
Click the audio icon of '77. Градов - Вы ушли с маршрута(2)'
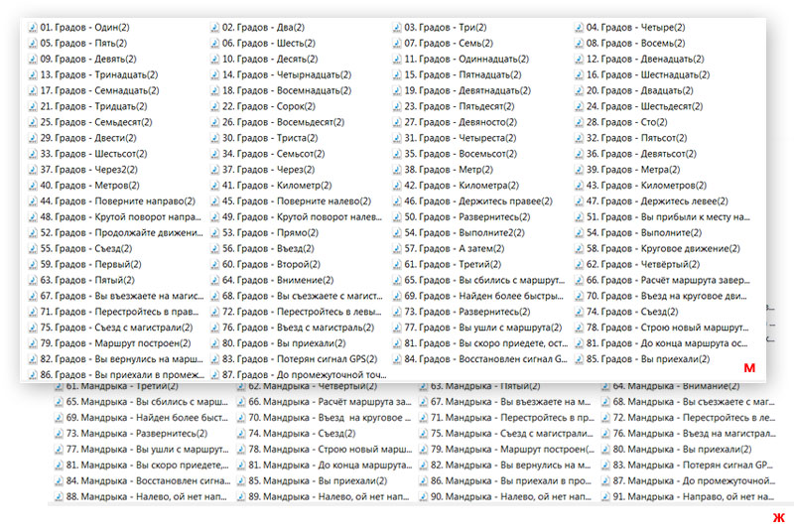tap(397, 328)
